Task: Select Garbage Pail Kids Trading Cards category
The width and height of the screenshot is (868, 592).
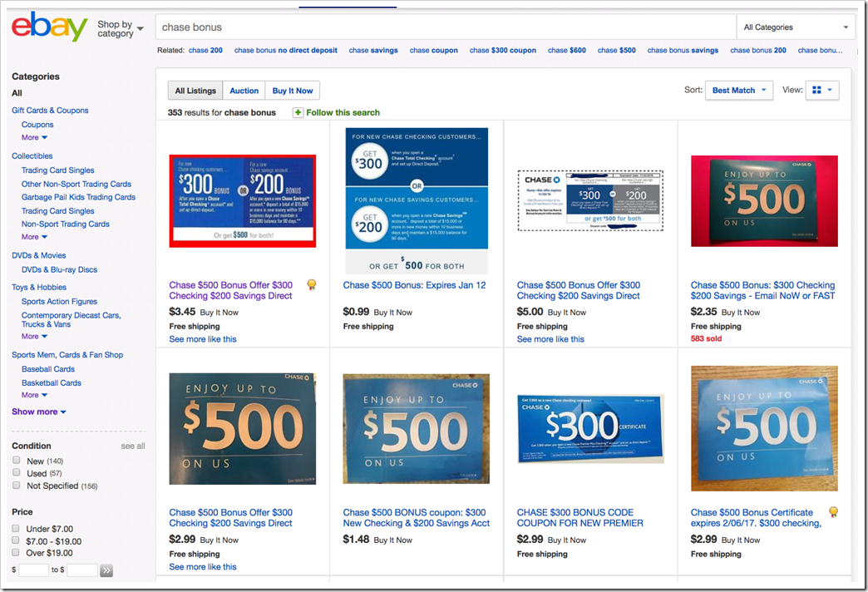Action: tap(79, 197)
